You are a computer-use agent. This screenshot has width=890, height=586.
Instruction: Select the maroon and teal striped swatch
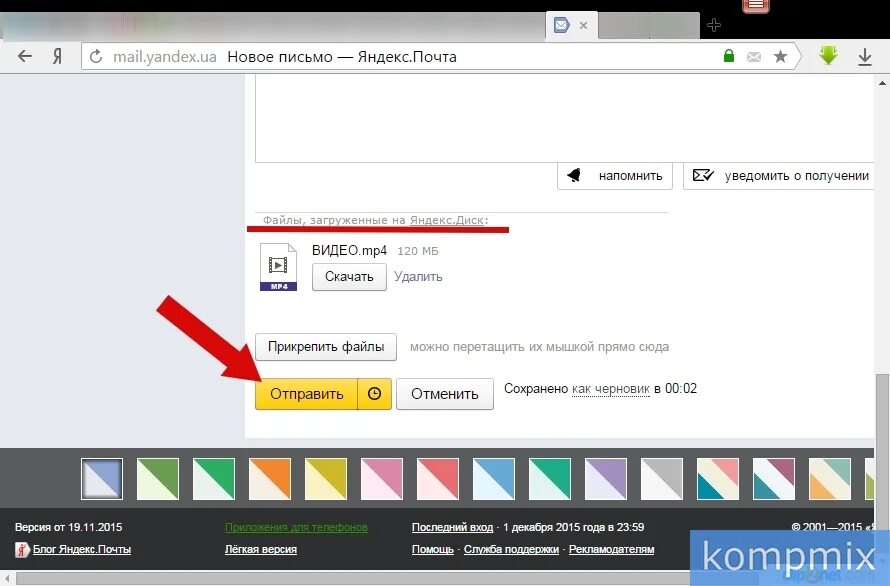click(x=774, y=479)
